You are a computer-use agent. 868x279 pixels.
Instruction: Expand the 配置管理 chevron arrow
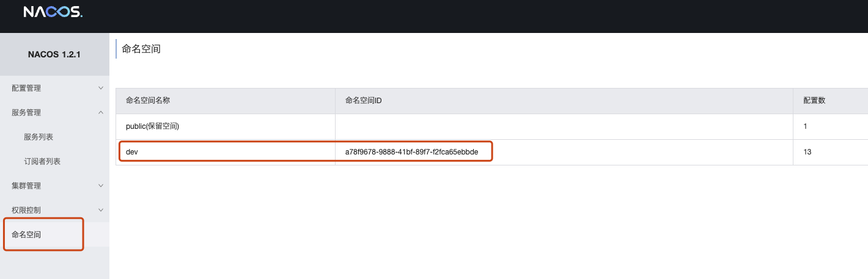[x=101, y=88]
